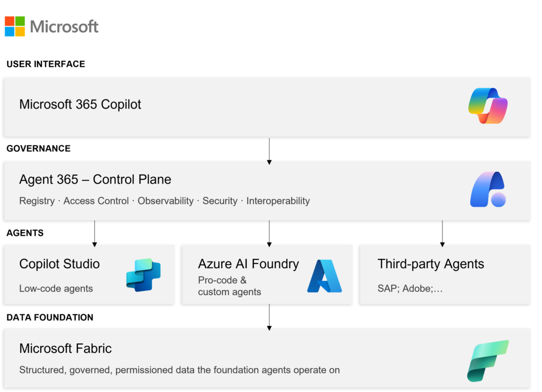Select the Microsoft Fabric heading
Image resolution: width=542 pixels, height=392 pixels.
(x=65, y=349)
